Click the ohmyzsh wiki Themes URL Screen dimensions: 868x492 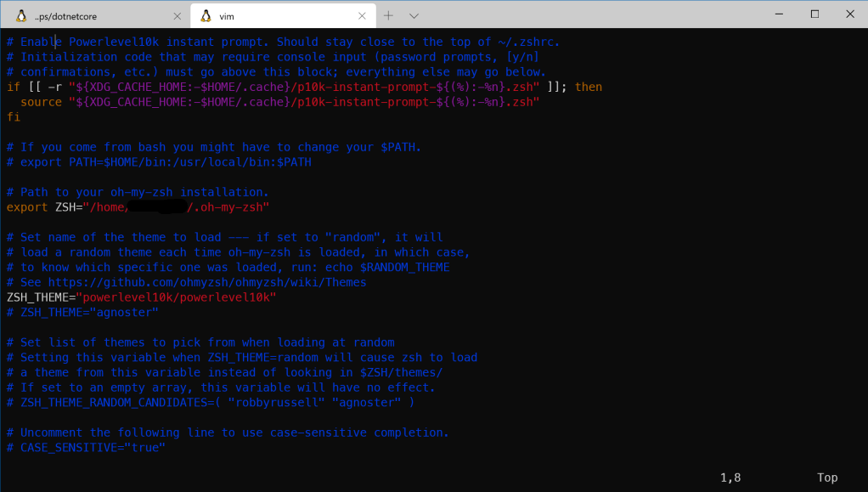click(206, 282)
